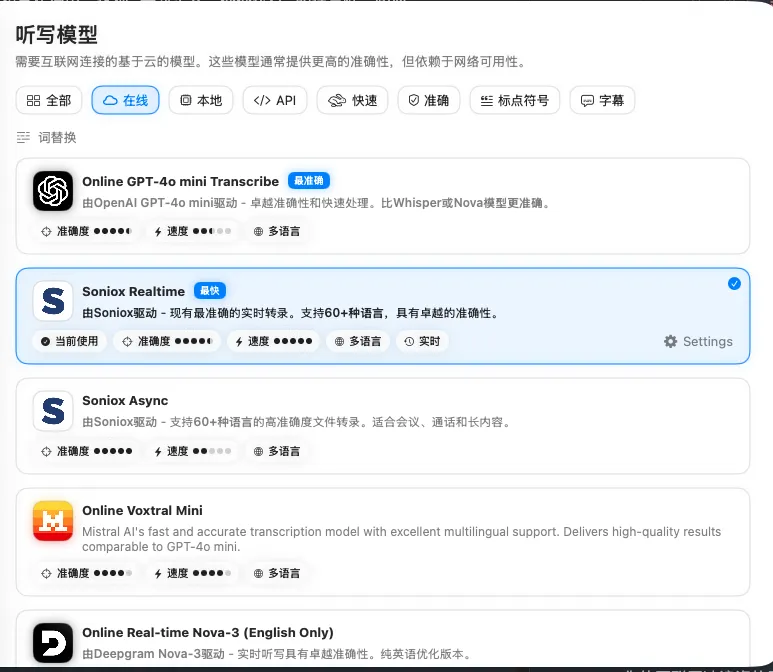Filter models by 标点符号

tap(515, 101)
